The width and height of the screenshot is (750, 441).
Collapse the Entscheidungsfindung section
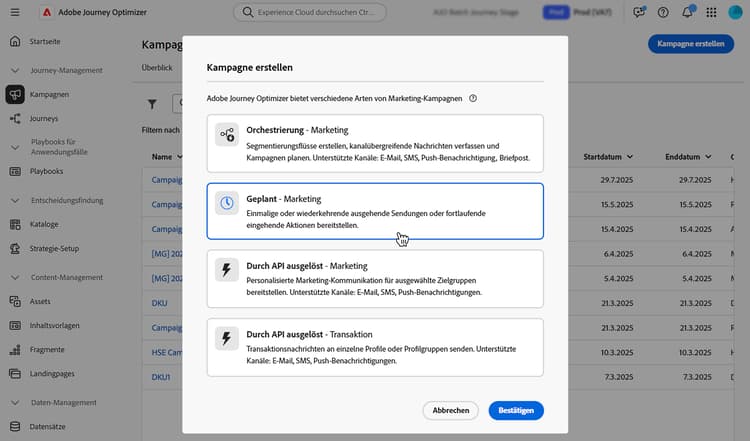pyautogui.click(x=15, y=200)
